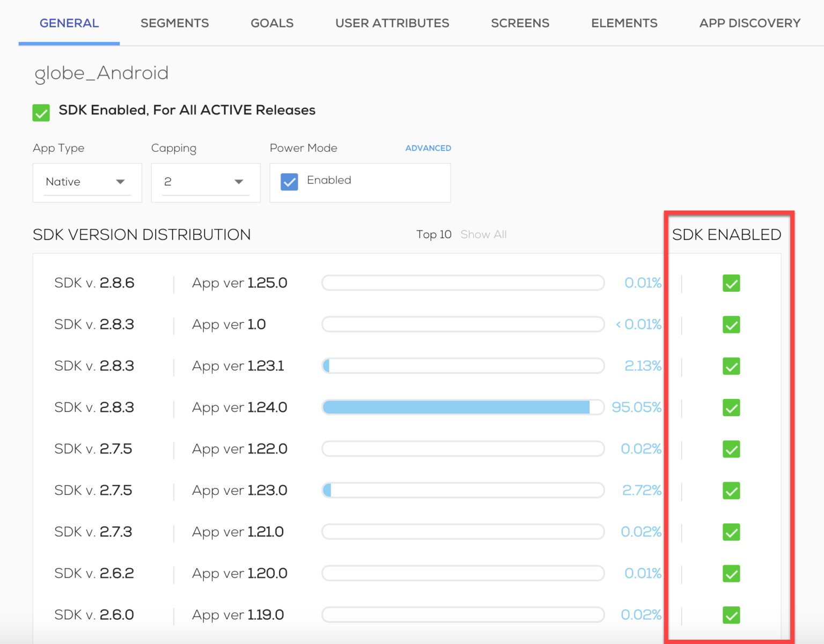Click the green check for SDK v. 2.8.3 App ver 1.0
This screenshot has height=644, width=824.
point(731,325)
